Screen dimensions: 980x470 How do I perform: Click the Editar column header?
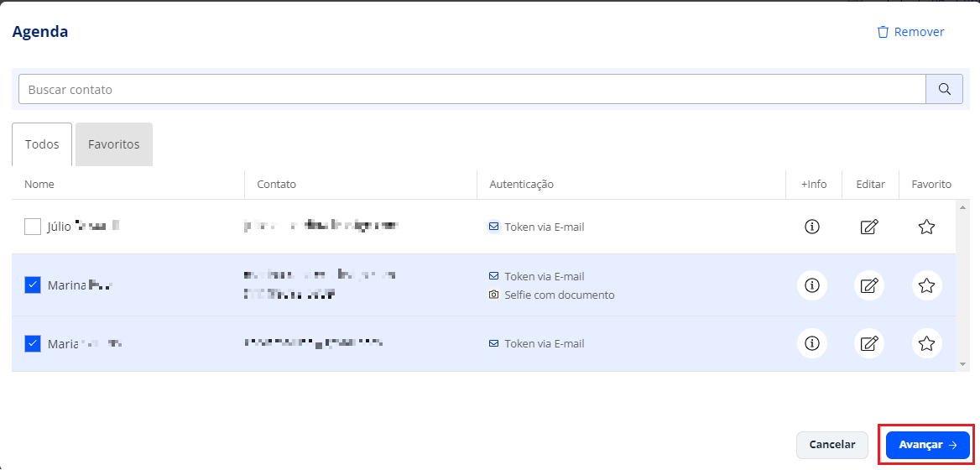870,185
